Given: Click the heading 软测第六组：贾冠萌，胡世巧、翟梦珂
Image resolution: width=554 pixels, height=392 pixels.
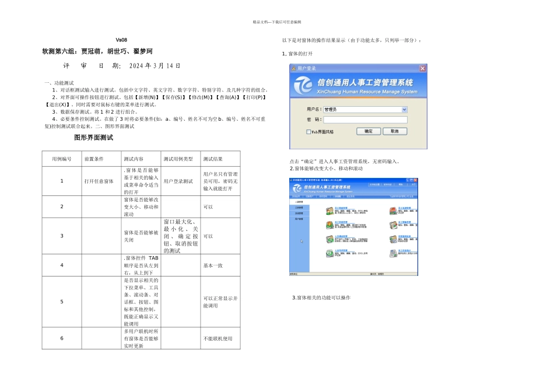Looking at the screenshot, I should coord(97,51).
